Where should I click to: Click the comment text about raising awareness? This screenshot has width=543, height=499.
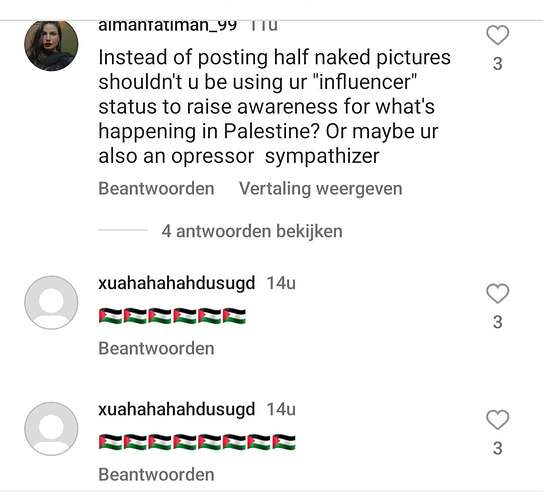[274, 107]
